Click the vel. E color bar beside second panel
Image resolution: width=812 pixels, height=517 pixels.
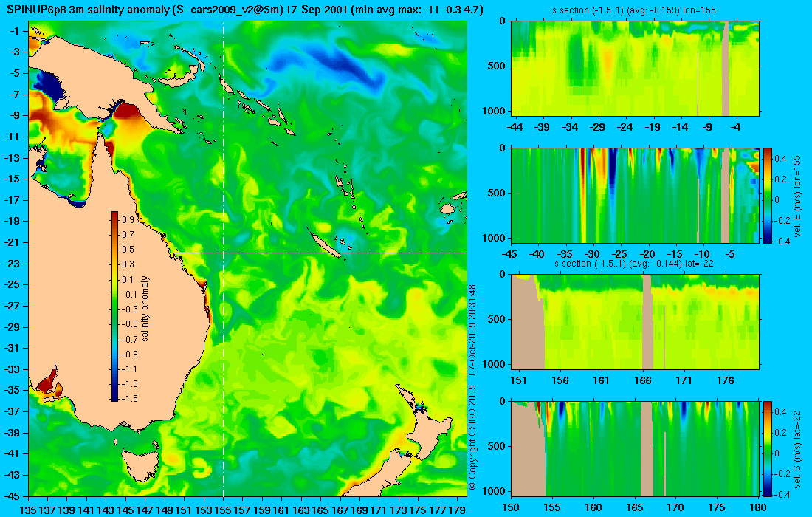[x=767, y=195]
